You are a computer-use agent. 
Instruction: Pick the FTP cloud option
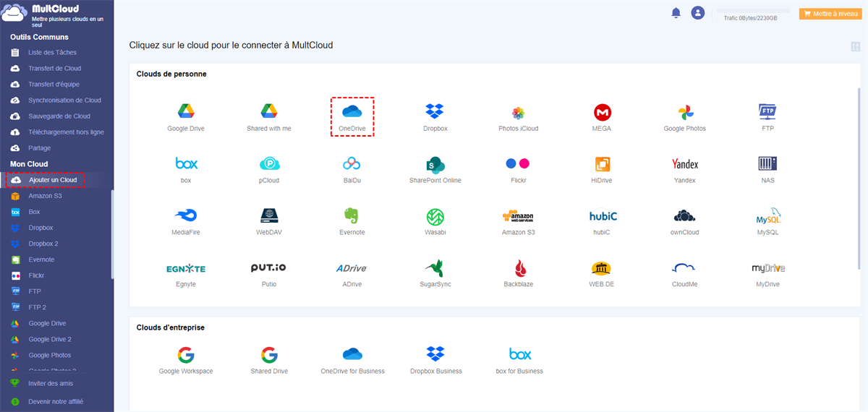[767, 118]
